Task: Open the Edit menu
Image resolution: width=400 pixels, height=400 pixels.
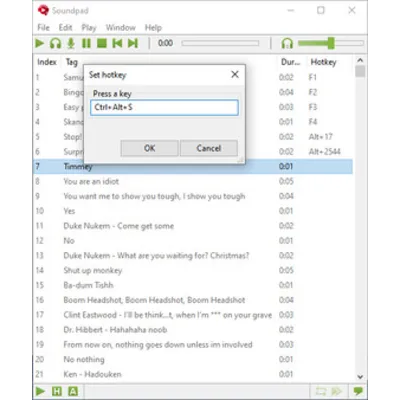Action: point(65,28)
